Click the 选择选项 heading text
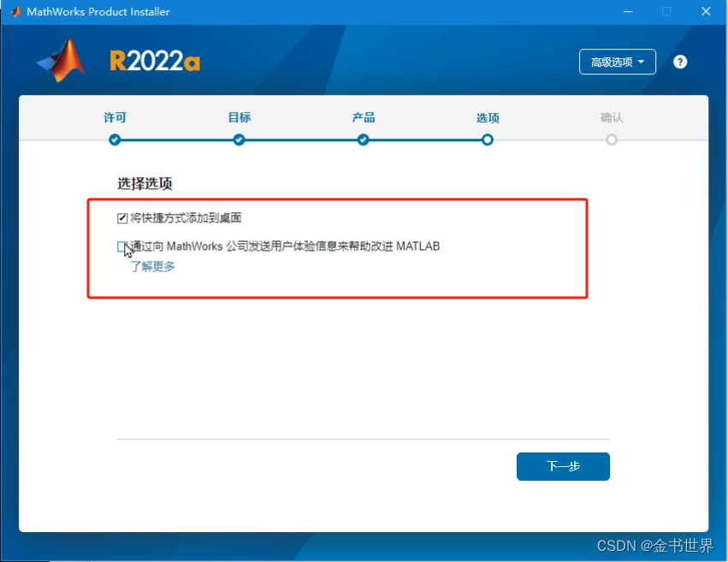 pyautogui.click(x=145, y=184)
